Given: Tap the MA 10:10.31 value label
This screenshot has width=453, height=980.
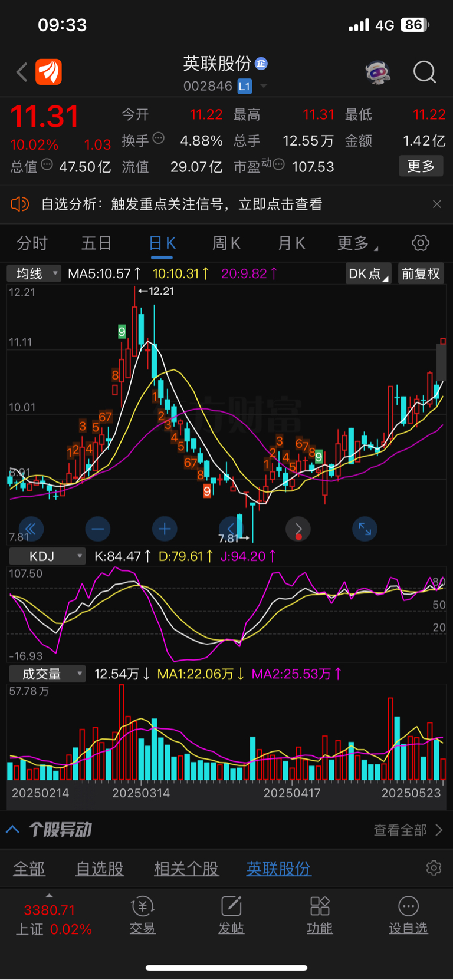Looking at the screenshot, I should coord(181,273).
